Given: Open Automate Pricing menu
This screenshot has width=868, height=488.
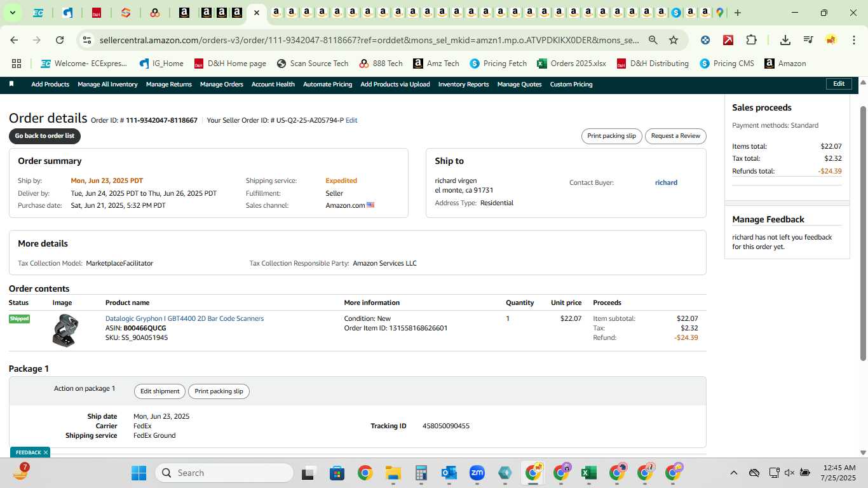Looking at the screenshot, I should (327, 84).
